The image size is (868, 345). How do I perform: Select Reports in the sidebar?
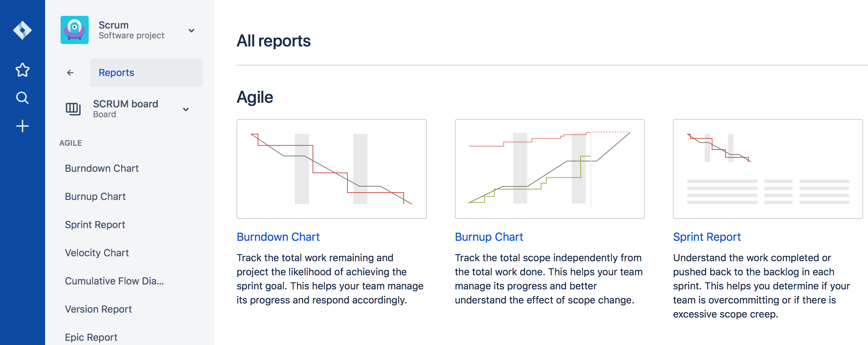116,73
